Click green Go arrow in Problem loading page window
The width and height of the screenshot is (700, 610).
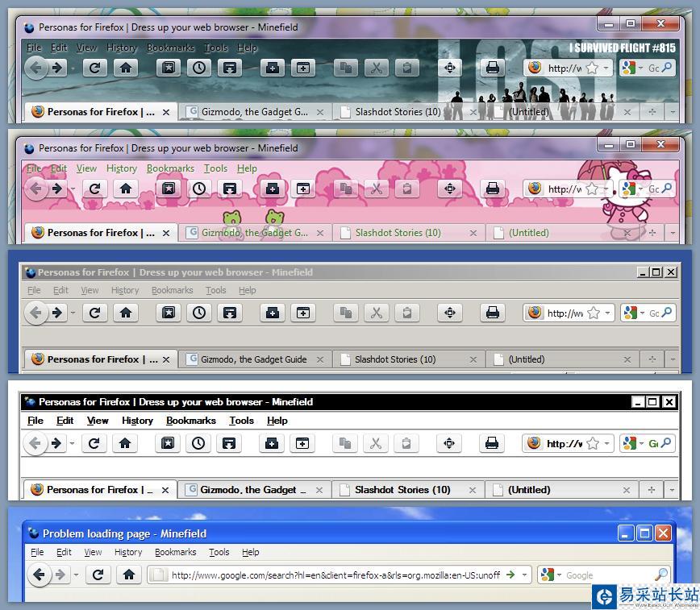click(510, 575)
